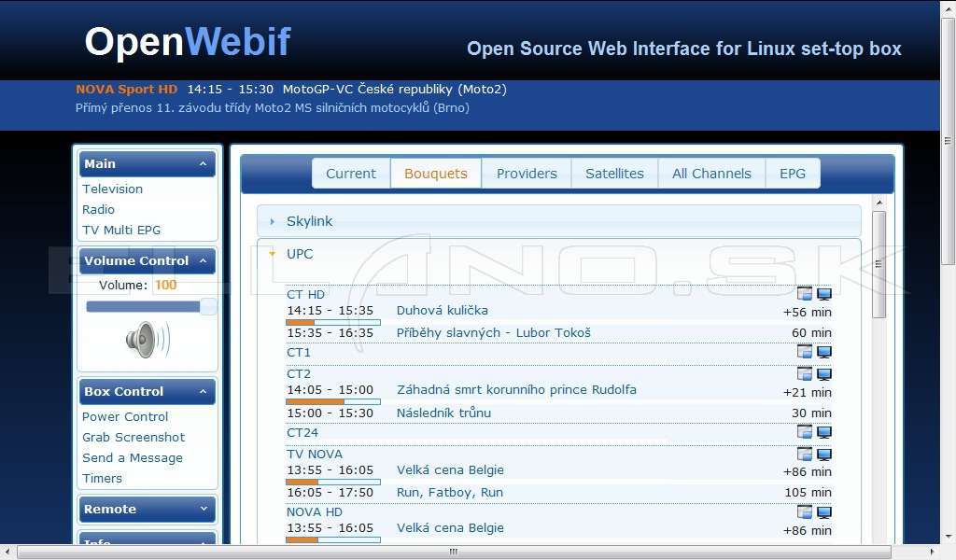
Task: Click Záhadná smrt progress bar under CT2
Action: point(333,401)
